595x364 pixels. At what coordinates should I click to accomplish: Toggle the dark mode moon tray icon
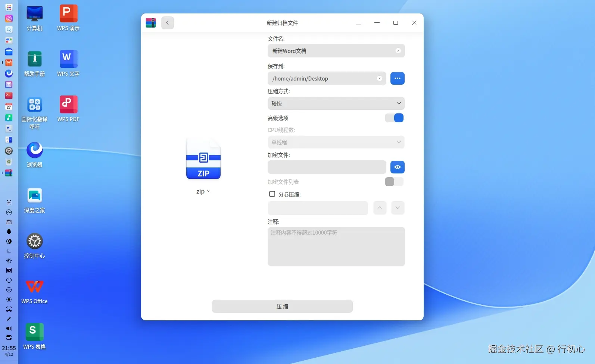click(9, 251)
